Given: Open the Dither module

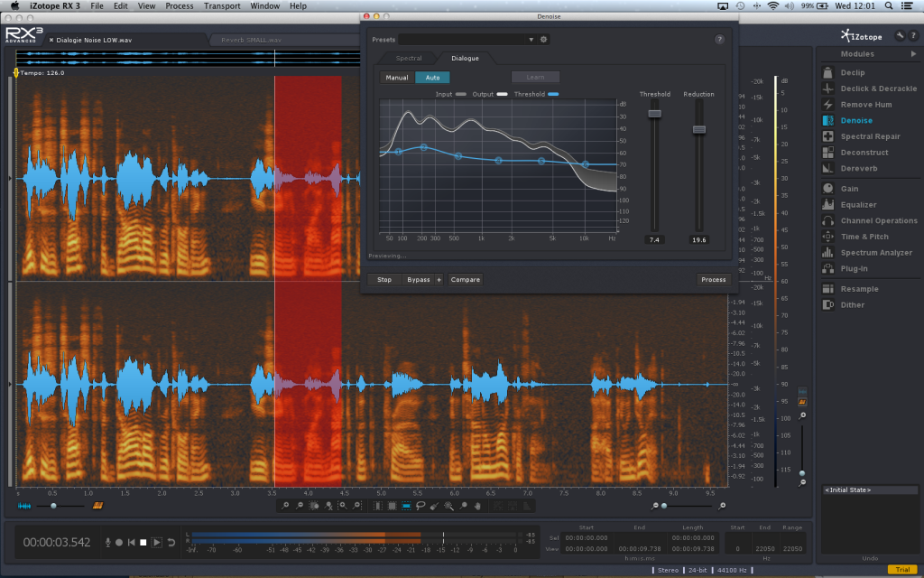Looking at the screenshot, I should [844, 305].
